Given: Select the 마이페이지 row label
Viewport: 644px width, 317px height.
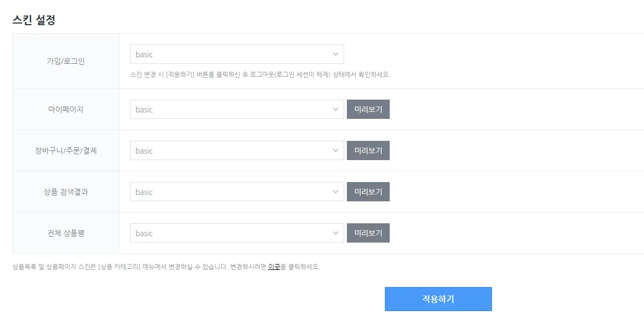Looking at the screenshot, I should pyautogui.click(x=66, y=109).
